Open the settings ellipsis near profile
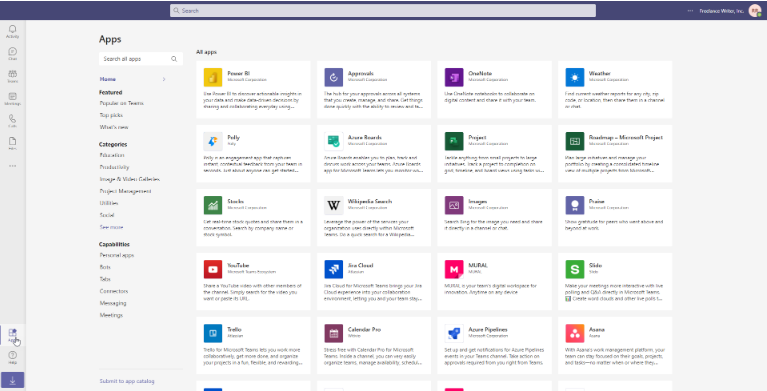This screenshot has height=391, width=767. [690, 10]
